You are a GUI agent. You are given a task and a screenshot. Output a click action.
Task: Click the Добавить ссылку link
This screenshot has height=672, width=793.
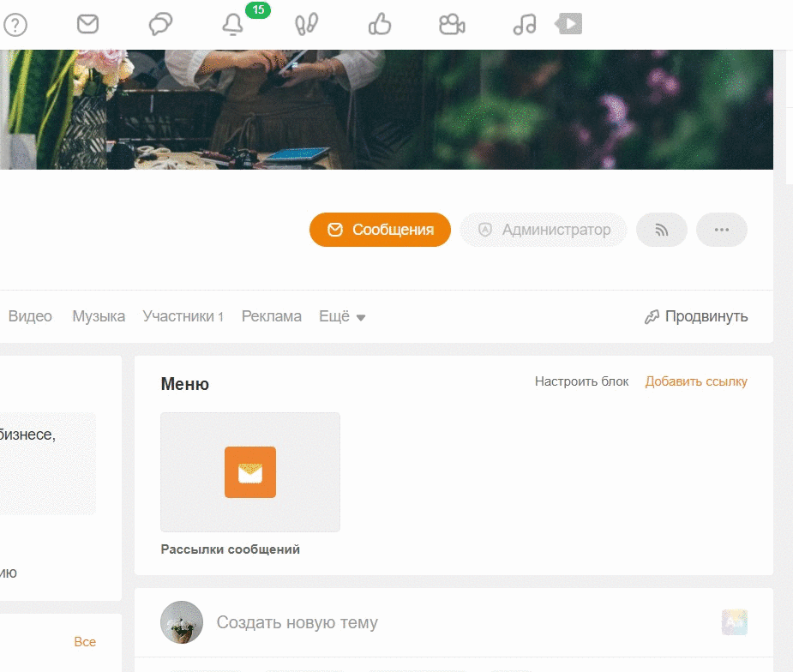click(x=696, y=381)
